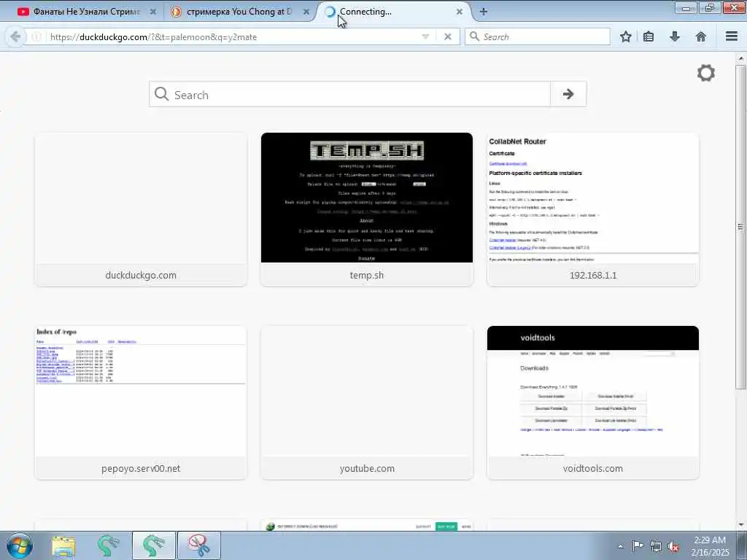This screenshot has height=560, width=747.
Task: Click the magnifier icon in toolbar search
Action: coord(474,36)
